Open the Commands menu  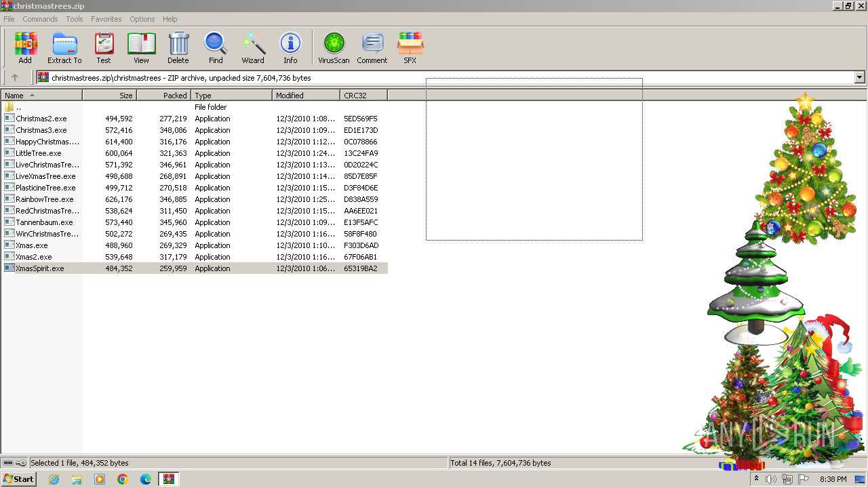[x=40, y=19]
